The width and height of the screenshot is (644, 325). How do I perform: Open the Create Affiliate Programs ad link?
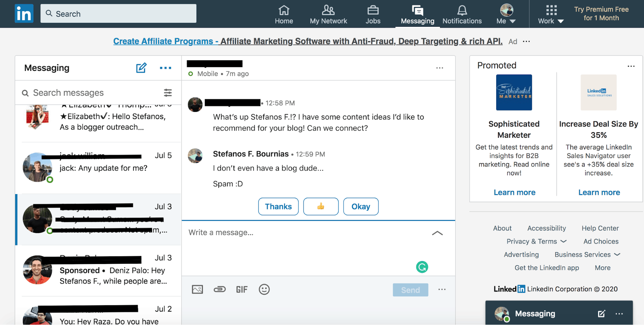click(x=308, y=41)
